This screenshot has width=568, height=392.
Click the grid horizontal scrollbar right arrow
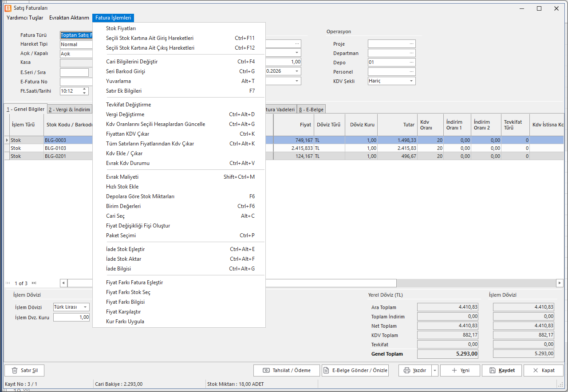(x=560, y=283)
